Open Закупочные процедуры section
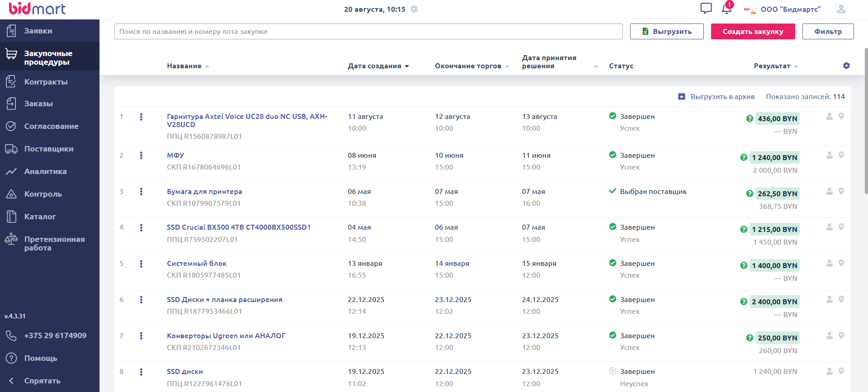Viewport: 868px width, 392px height. [50, 57]
